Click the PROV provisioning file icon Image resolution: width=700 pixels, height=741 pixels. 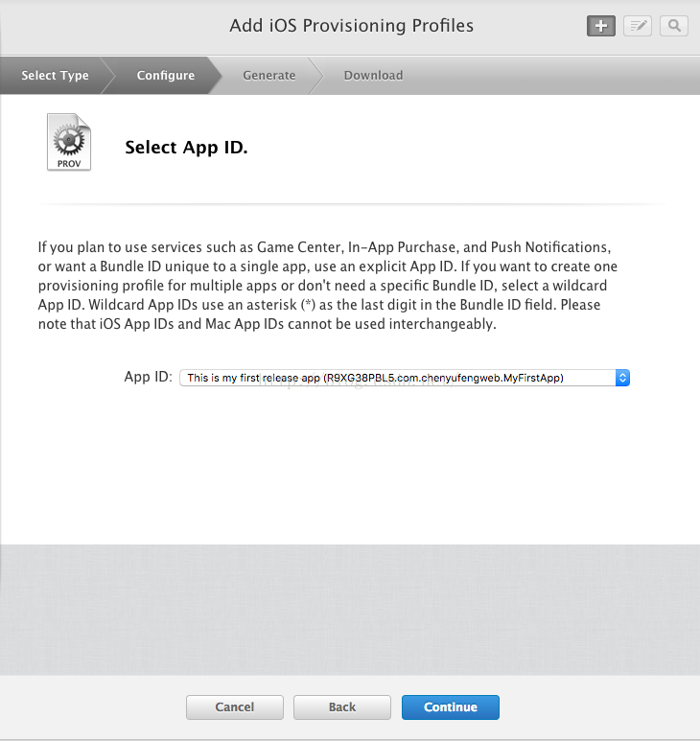69,142
